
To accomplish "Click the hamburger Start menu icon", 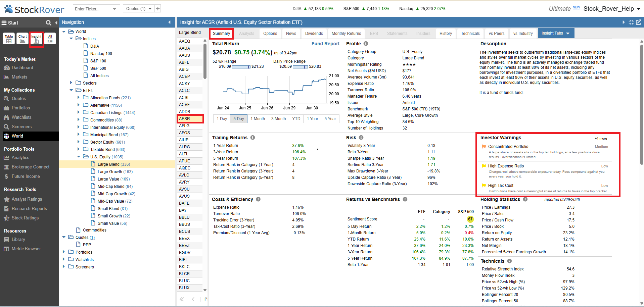I will coord(4,23).
